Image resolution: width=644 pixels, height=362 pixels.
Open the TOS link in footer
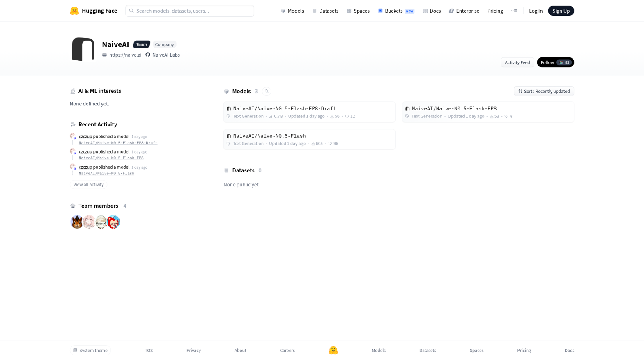[149, 350]
